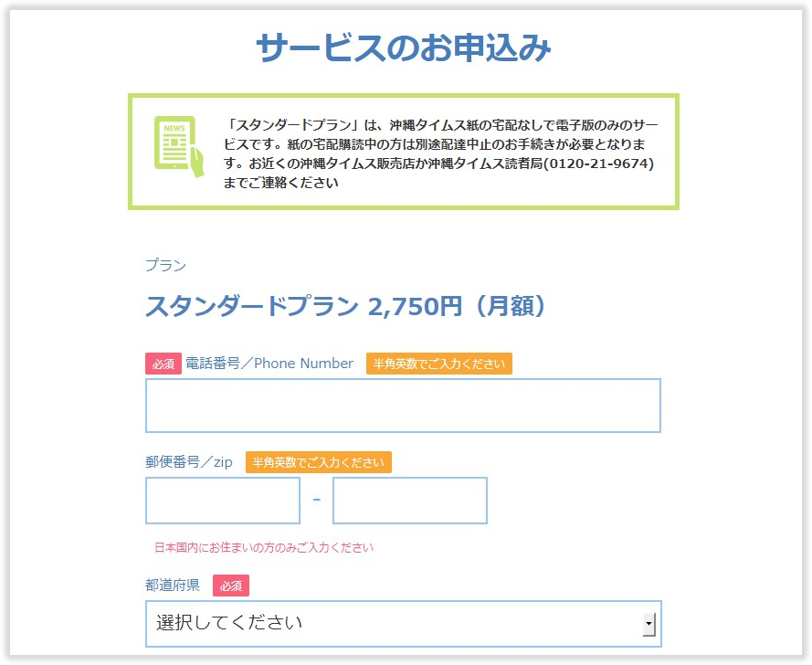Click the first zip code input box
This screenshot has width=812, height=665.
(x=223, y=501)
